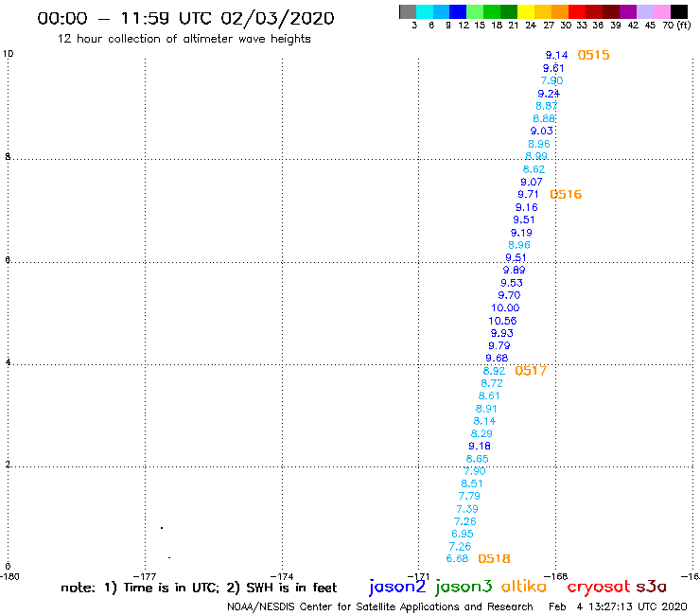Click the 9.70 wave height reading
Screen dimensions: 700x615
(509, 295)
